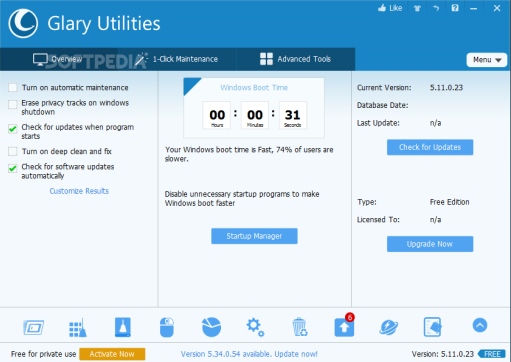Open the Context Menu Manager mouse icon
Viewport: 511px width, 362px height.
[x=167, y=327]
